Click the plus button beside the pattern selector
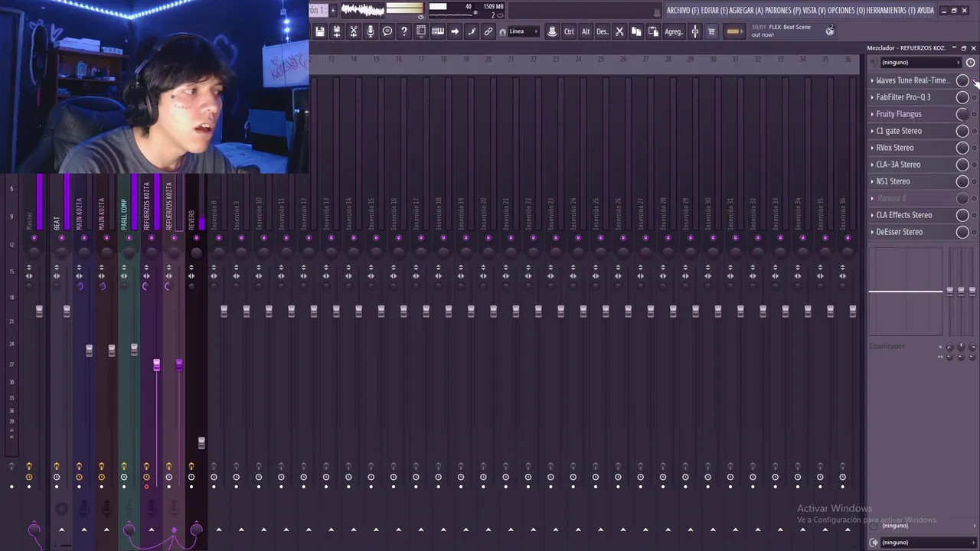 tap(333, 10)
